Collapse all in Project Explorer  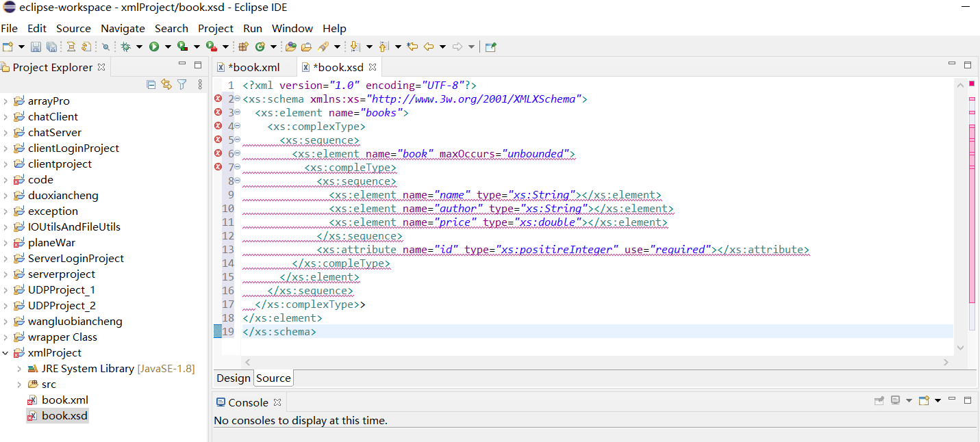[x=151, y=84]
